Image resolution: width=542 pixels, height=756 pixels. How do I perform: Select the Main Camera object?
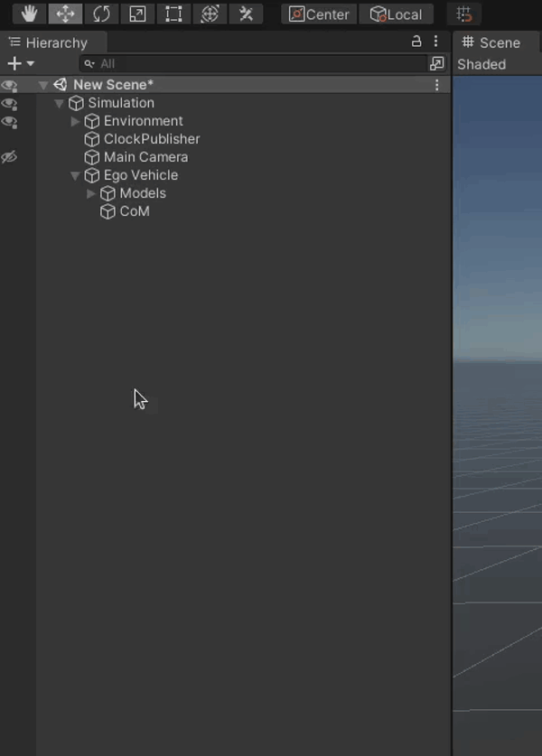click(x=145, y=157)
